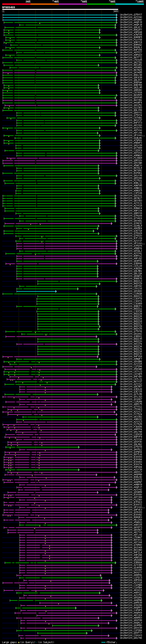Viewport: 146px width, 644px height.
Task: Select hit label UniRef100_Q9XQB6
Action: tap(131, 361)
